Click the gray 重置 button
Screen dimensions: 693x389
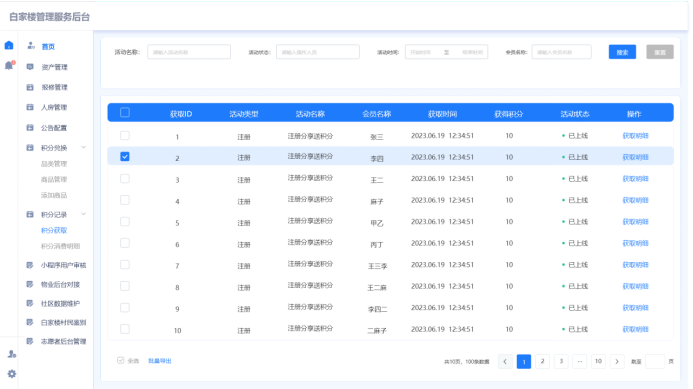coord(660,52)
